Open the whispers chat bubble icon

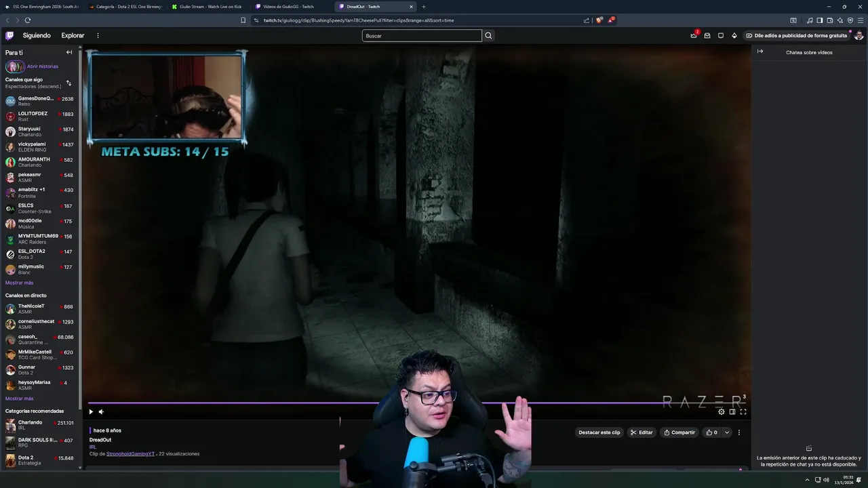pos(721,35)
